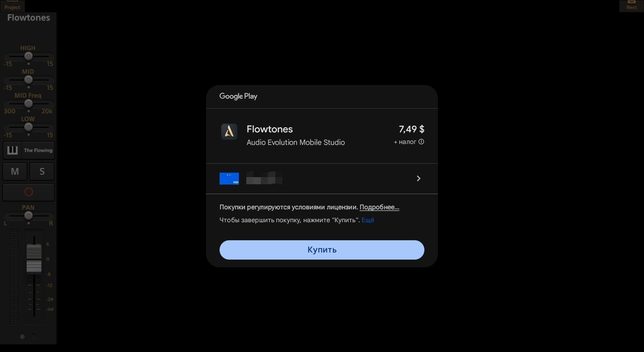Select the second page indicator dot
644x352 pixels.
click(34, 337)
